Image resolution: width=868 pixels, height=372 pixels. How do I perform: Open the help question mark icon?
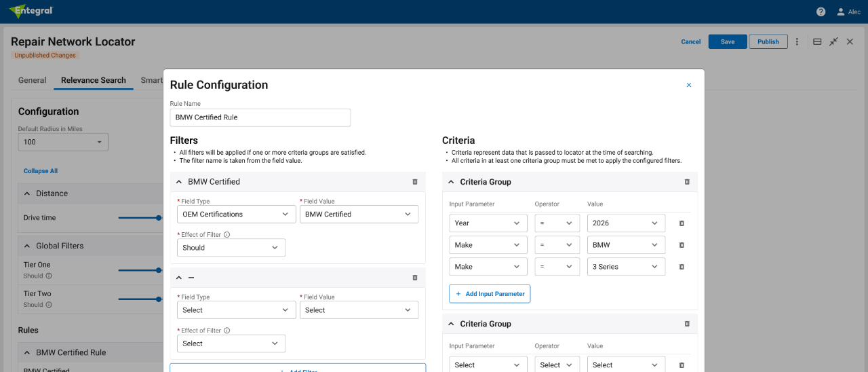821,12
